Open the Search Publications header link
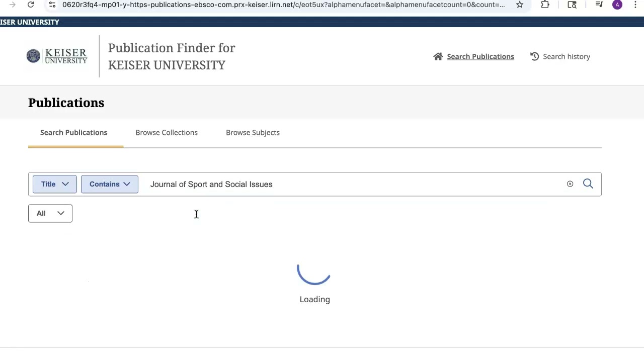The height and width of the screenshot is (362, 644). (480, 56)
